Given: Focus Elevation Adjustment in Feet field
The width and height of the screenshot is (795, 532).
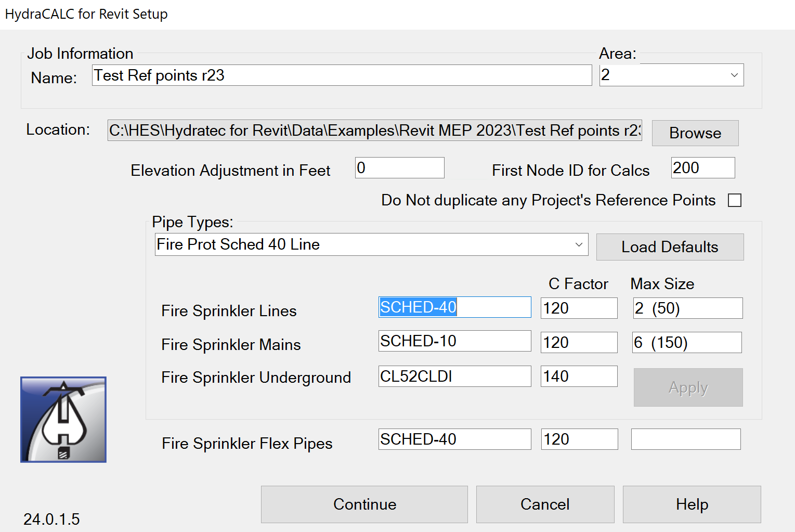Looking at the screenshot, I should (399, 168).
